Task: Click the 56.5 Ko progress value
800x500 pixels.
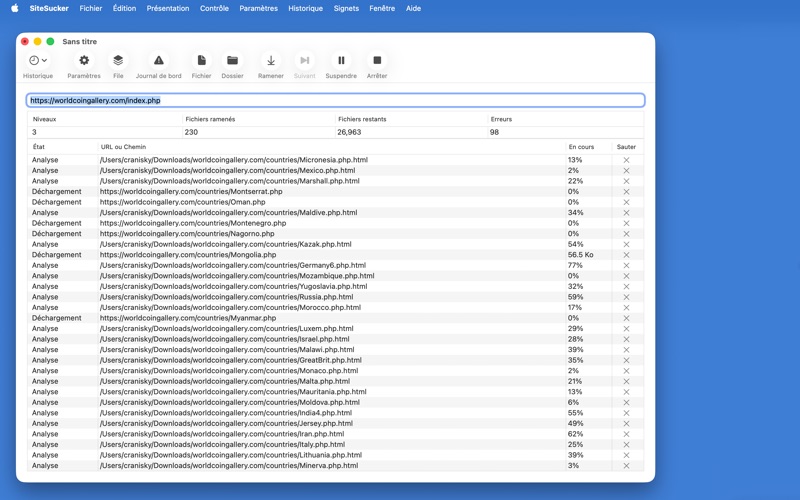Action: [581, 255]
